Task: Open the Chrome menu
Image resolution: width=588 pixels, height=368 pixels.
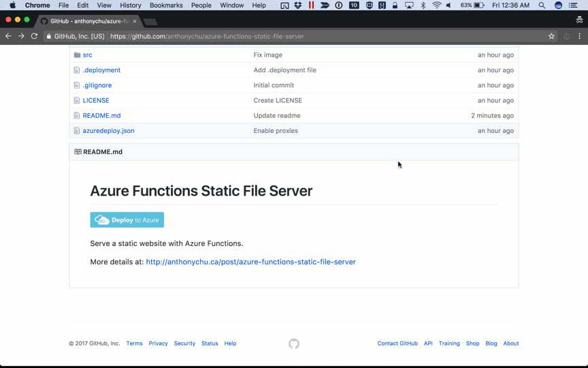Action: tap(37, 5)
